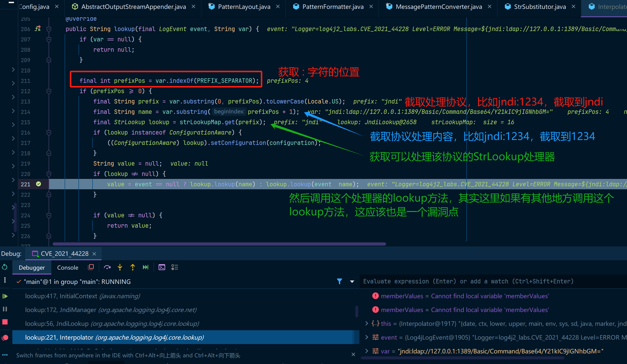627x364 pixels.
Task: Click the setConfiguration method call on line 217
Action: click(x=238, y=143)
